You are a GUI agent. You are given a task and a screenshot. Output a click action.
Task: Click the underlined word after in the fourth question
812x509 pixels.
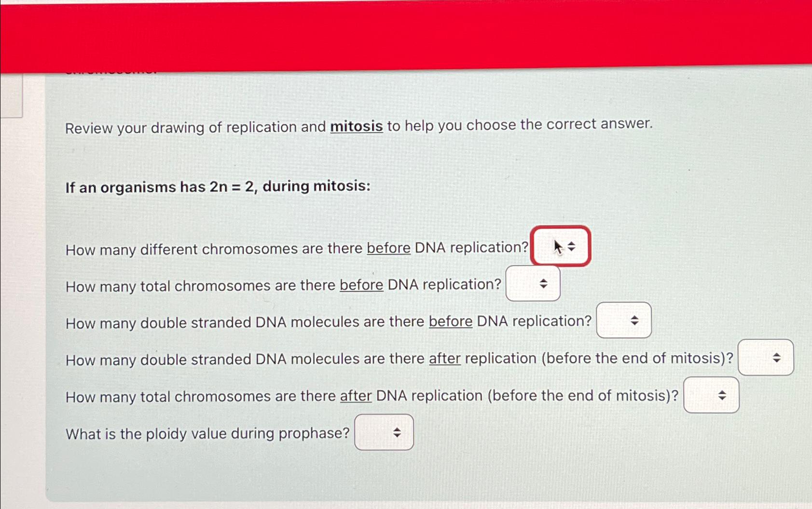[444, 359]
